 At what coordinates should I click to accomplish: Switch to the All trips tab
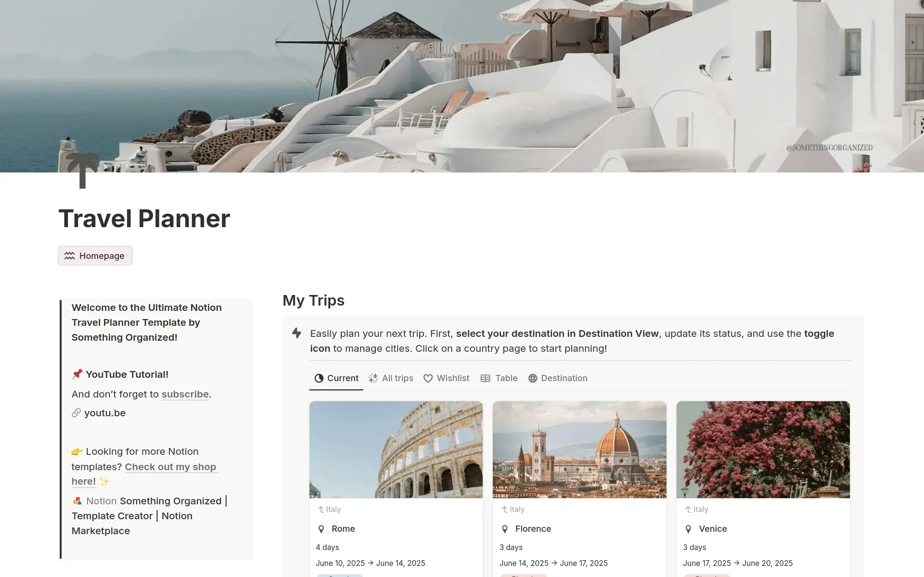point(391,378)
